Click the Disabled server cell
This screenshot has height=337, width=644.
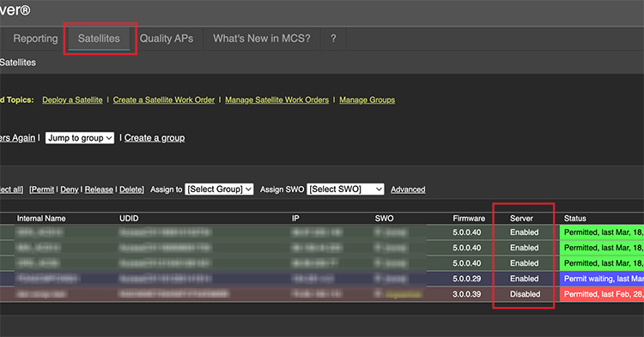[525, 294]
